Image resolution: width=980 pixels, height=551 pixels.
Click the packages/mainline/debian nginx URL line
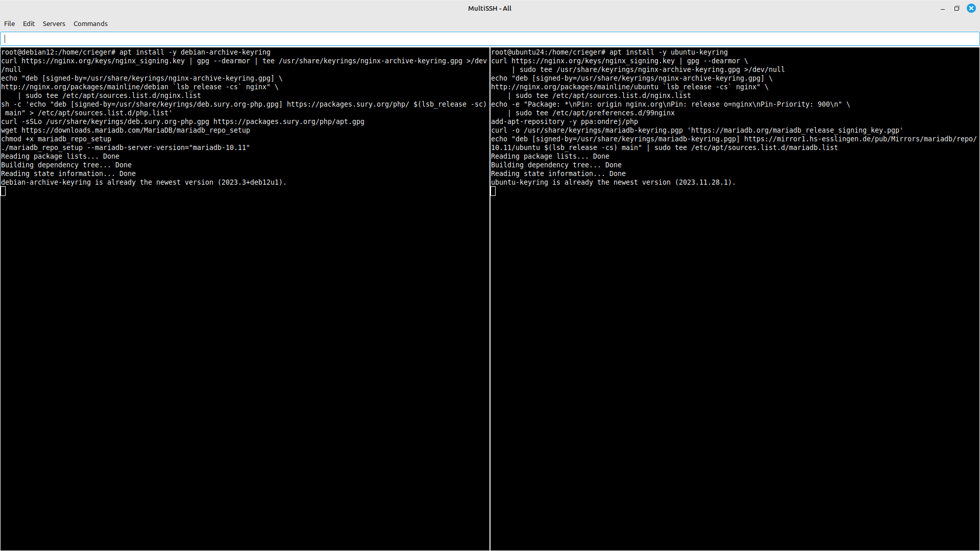tap(140, 87)
